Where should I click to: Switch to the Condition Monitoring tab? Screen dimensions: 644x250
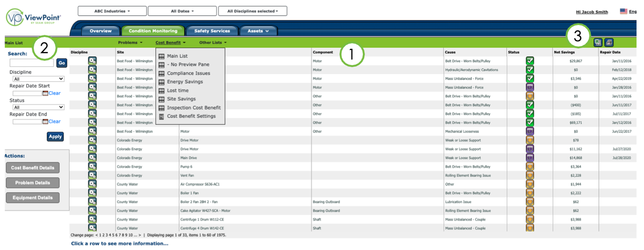(x=153, y=31)
